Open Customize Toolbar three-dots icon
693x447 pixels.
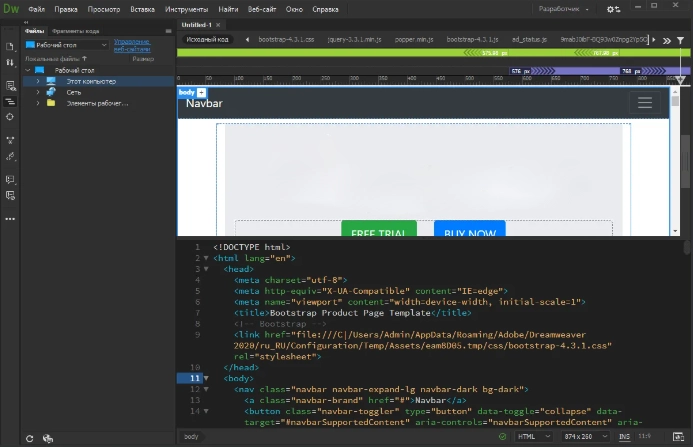coord(10,219)
